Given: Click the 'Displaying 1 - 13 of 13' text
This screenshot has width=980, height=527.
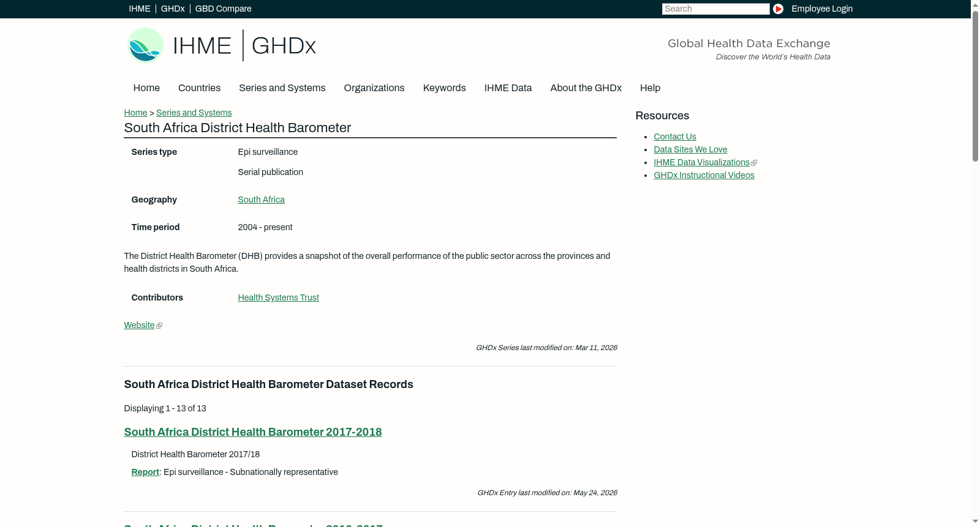Looking at the screenshot, I should click(165, 408).
